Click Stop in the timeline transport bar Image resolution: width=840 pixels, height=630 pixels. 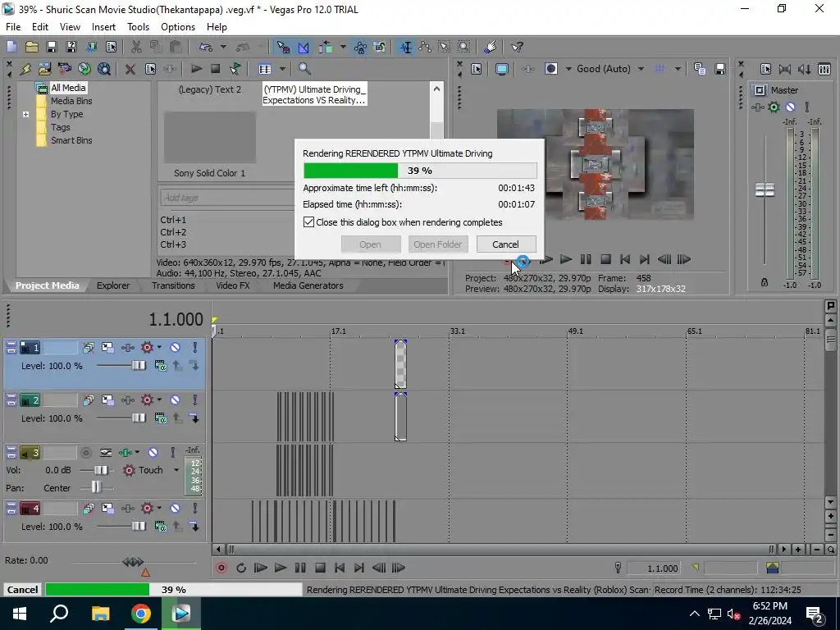[x=321, y=568]
